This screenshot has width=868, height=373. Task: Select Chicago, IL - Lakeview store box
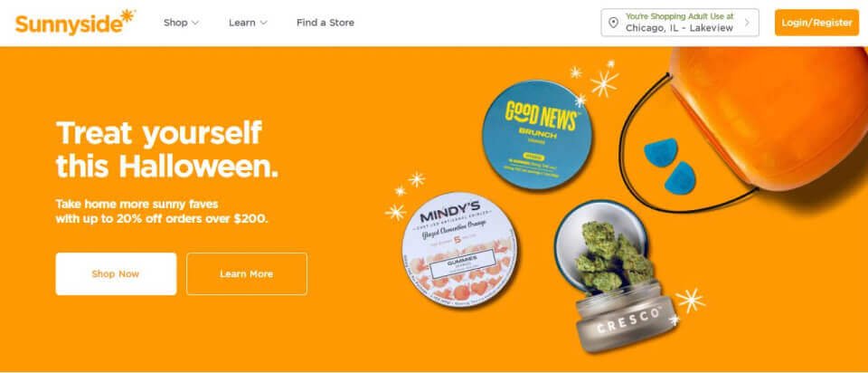[x=680, y=23]
